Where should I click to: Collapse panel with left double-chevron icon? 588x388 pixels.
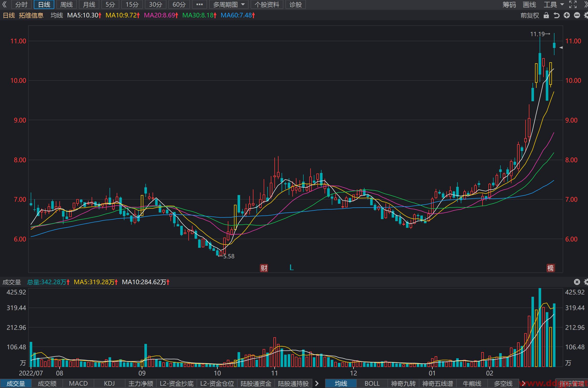coord(4,5)
